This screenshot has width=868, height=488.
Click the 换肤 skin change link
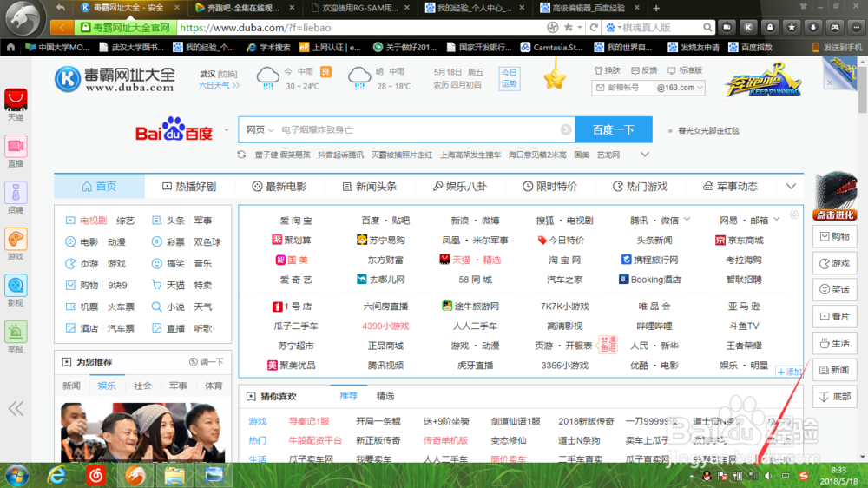coord(607,70)
